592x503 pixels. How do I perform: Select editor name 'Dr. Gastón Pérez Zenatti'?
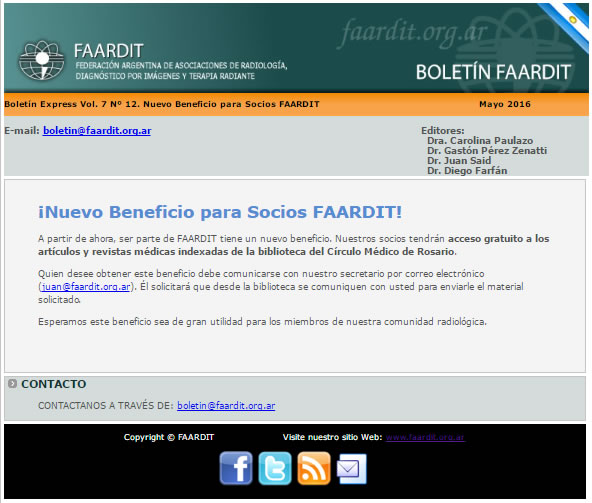click(487, 151)
